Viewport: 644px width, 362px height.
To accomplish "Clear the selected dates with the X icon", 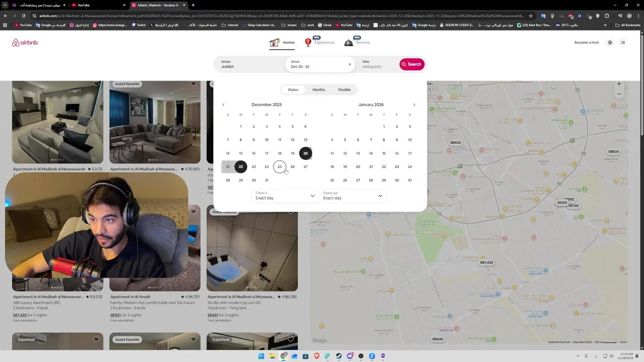I will [x=350, y=64].
